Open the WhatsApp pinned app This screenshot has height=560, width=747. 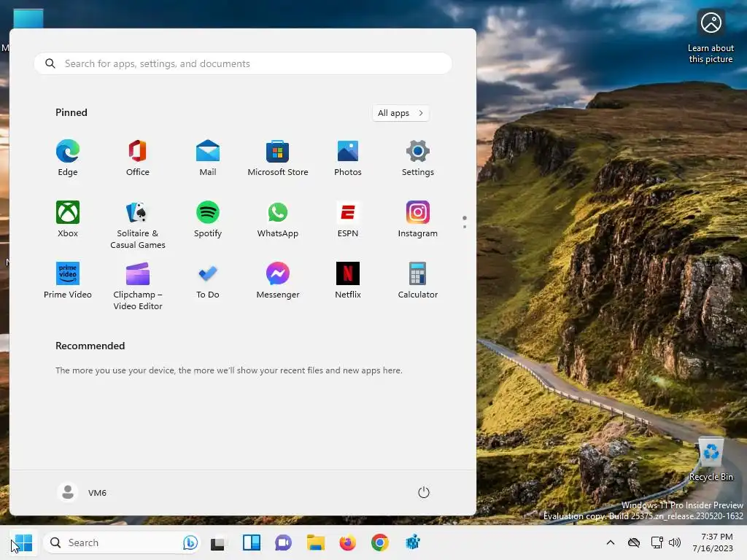278,219
